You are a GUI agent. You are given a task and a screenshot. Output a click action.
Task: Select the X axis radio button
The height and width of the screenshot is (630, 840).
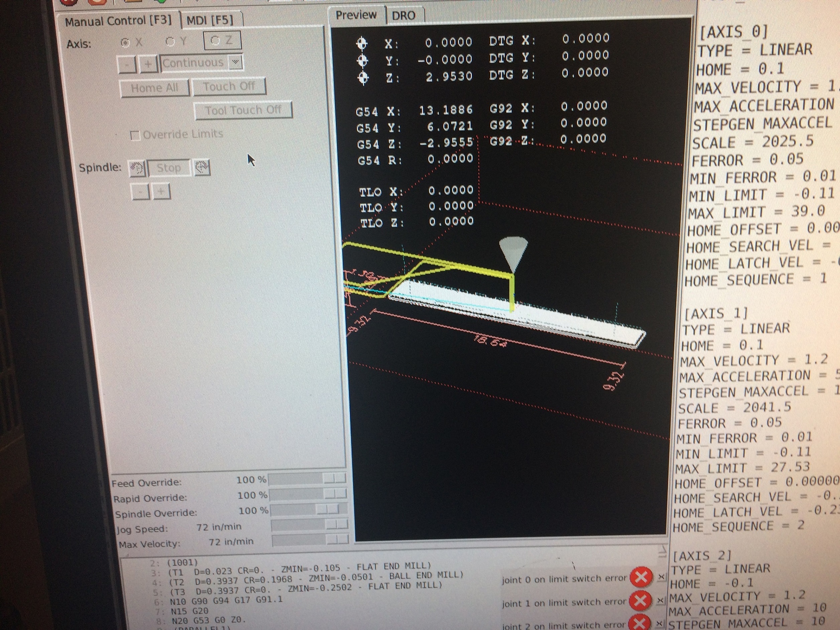tap(125, 42)
